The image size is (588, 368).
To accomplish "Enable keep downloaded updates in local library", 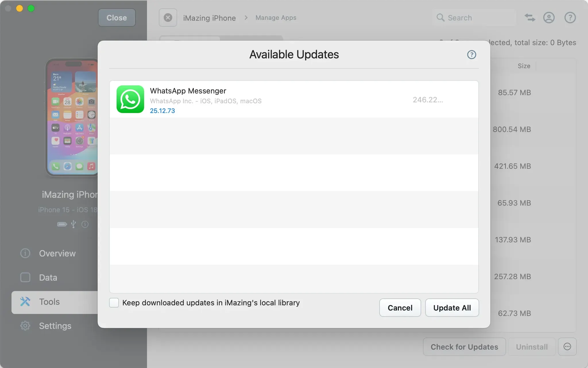I will pyautogui.click(x=114, y=302).
